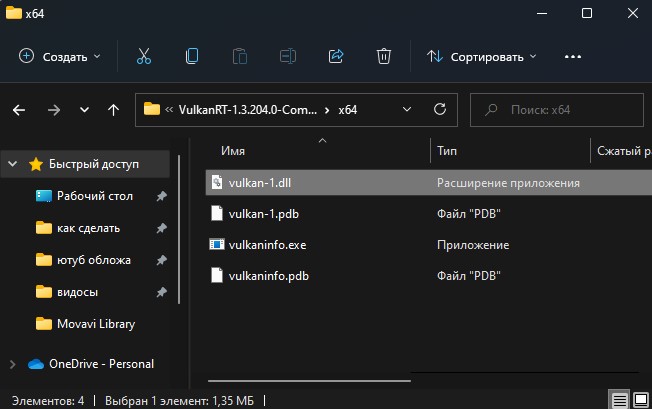Switch to large thumbnails view icon
This screenshot has width=652, height=409.
(640, 400)
